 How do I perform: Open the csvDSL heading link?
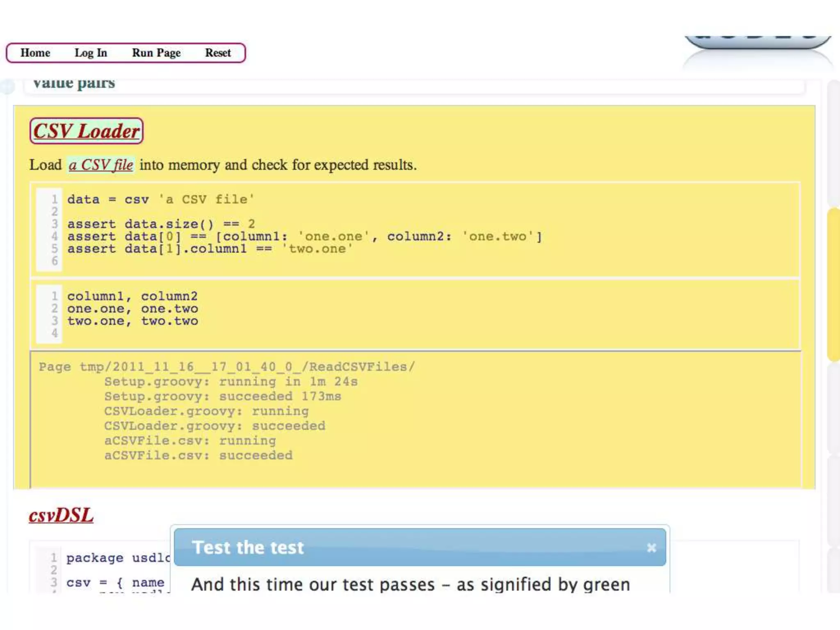[61, 515]
